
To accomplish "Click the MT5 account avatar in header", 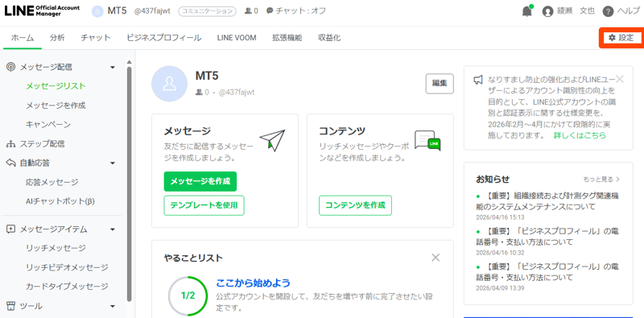I will click(97, 11).
